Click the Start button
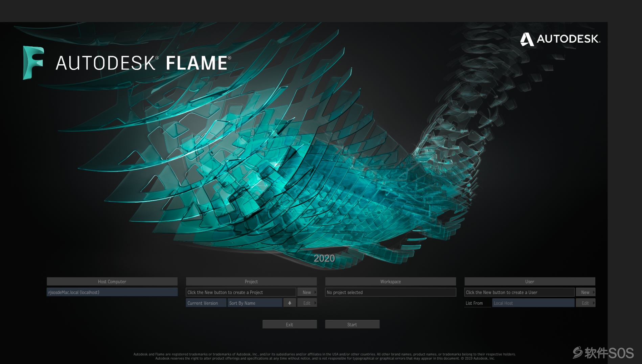The height and width of the screenshot is (364, 642). (x=352, y=324)
